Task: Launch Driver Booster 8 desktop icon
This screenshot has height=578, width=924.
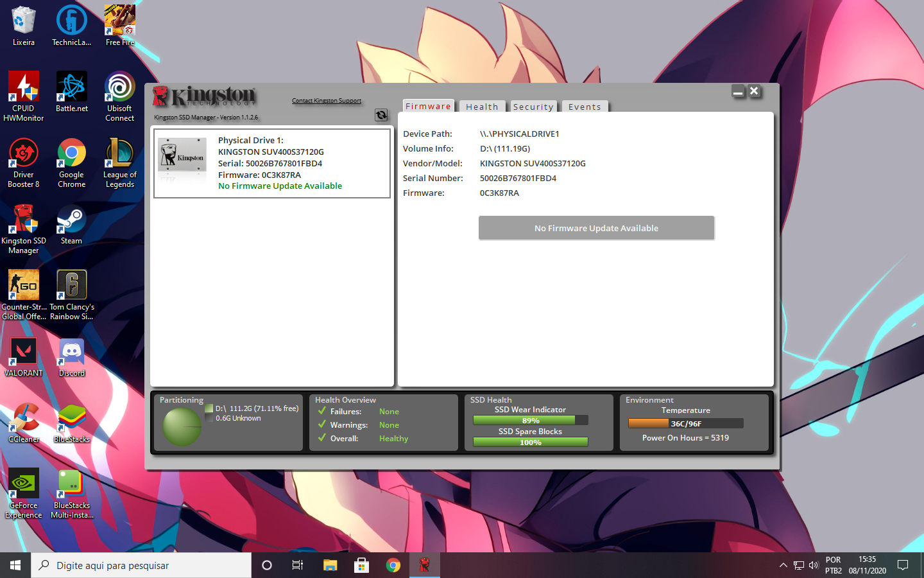Action: point(24,162)
